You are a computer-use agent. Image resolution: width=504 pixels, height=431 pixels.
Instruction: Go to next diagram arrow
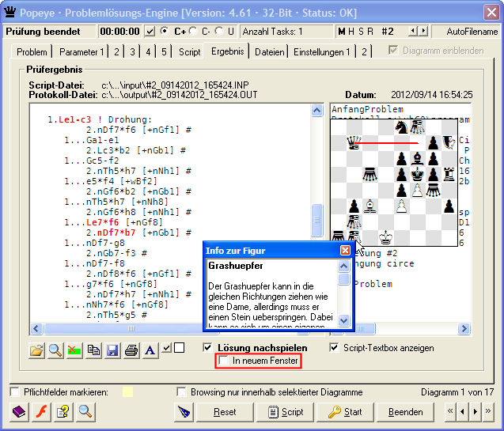pos(475,411)
